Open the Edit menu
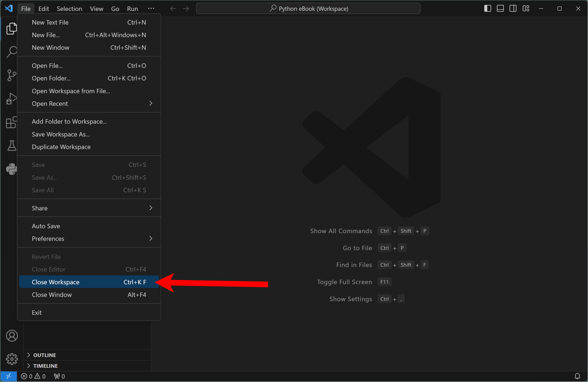The width and height of the screenshot is (588, 382). [43, 9]
